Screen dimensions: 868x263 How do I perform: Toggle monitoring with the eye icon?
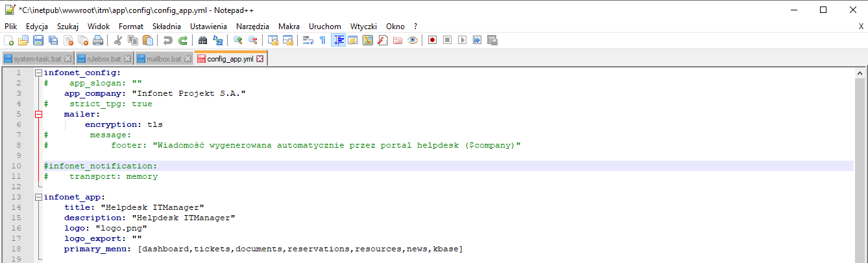pyautogui.click(x=413, y=40)
